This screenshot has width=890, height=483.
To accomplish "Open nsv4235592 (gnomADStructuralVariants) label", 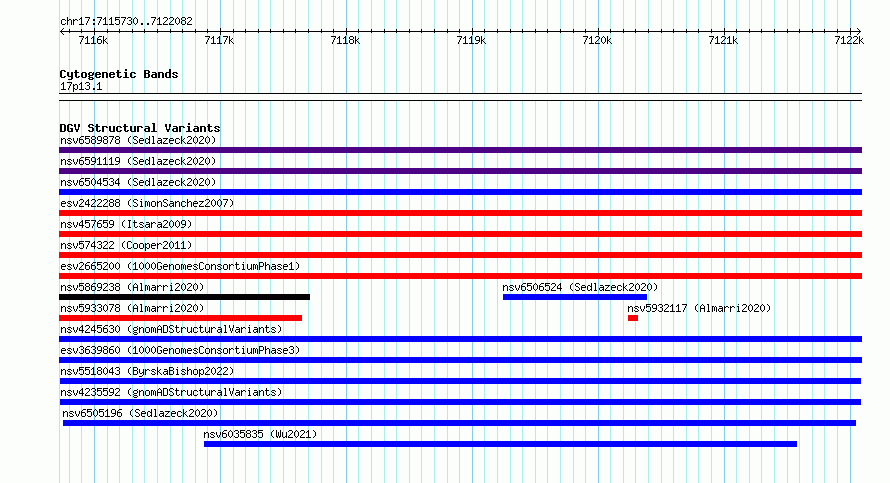I will coord(171,392).
